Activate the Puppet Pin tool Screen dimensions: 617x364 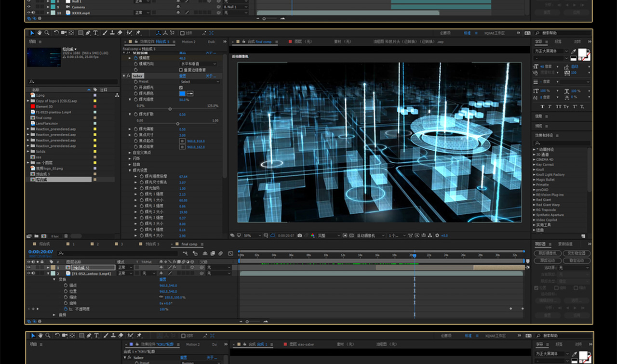138,33
